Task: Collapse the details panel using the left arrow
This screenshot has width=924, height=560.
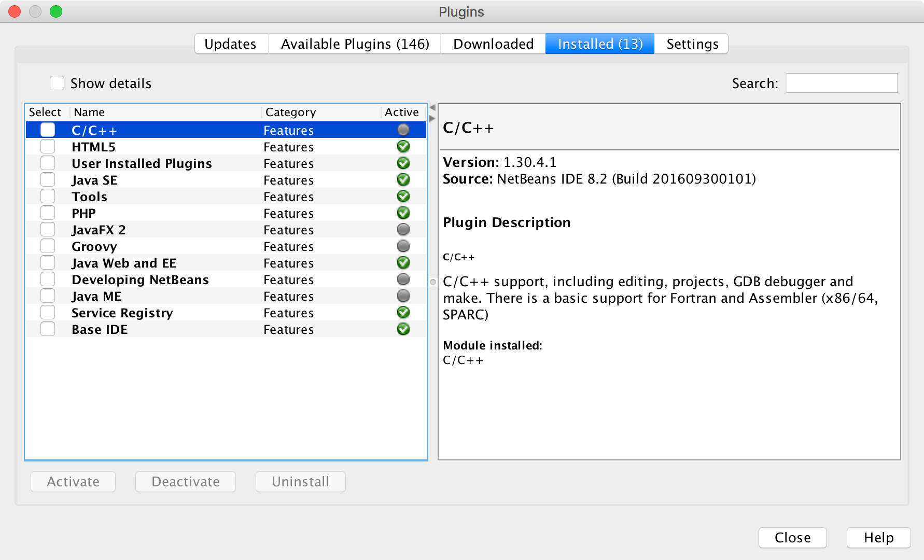Action: coord(432,106)
